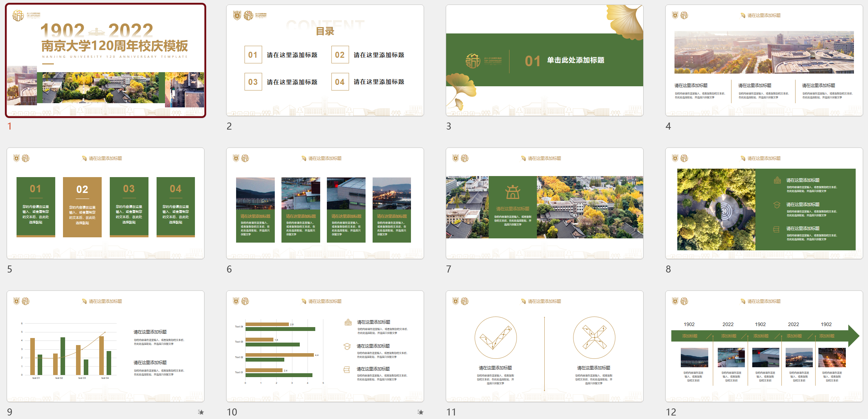Select slide 5 with four numbered cards
Image resolution: width=868 pixels, height=419 pixels.
(106, 204)
